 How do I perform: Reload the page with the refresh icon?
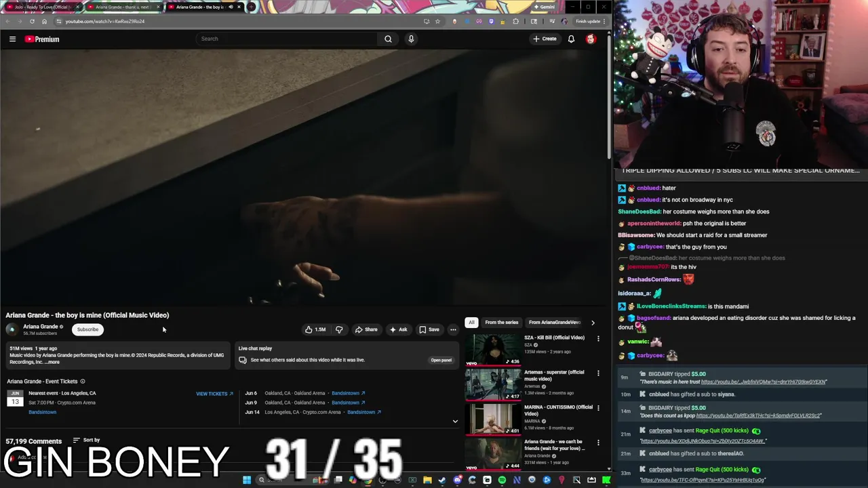(32, 21)
